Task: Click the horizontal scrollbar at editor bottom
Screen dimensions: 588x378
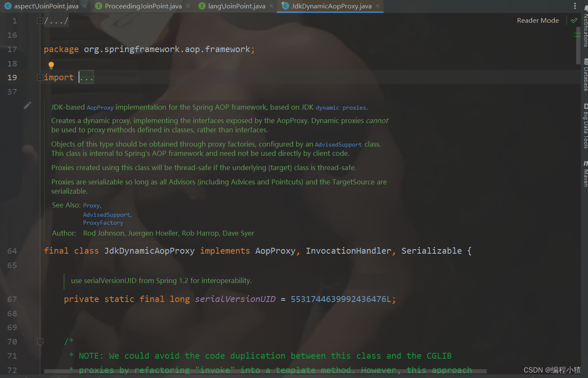Action: (x=265, y=371)
